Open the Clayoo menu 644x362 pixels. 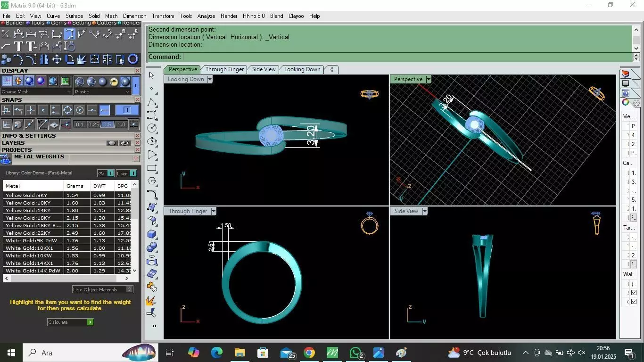pyautogui.click(x=296, y=16)
